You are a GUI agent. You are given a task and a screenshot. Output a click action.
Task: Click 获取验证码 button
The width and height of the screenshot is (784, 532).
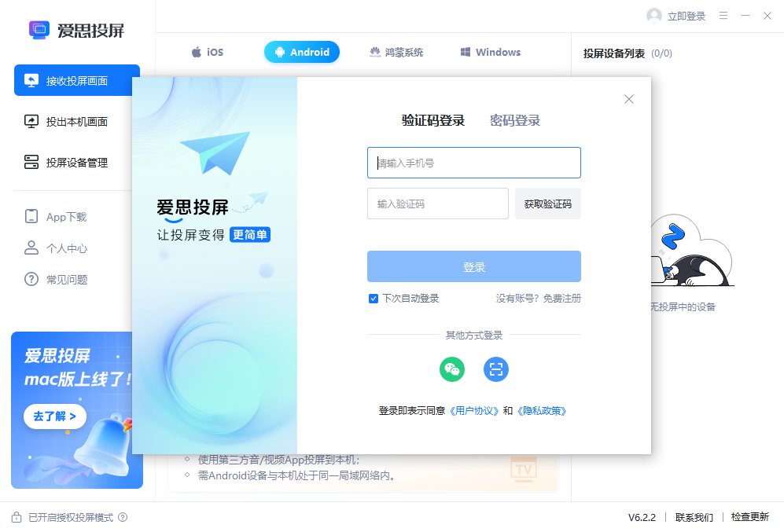[x=548, y=204]
